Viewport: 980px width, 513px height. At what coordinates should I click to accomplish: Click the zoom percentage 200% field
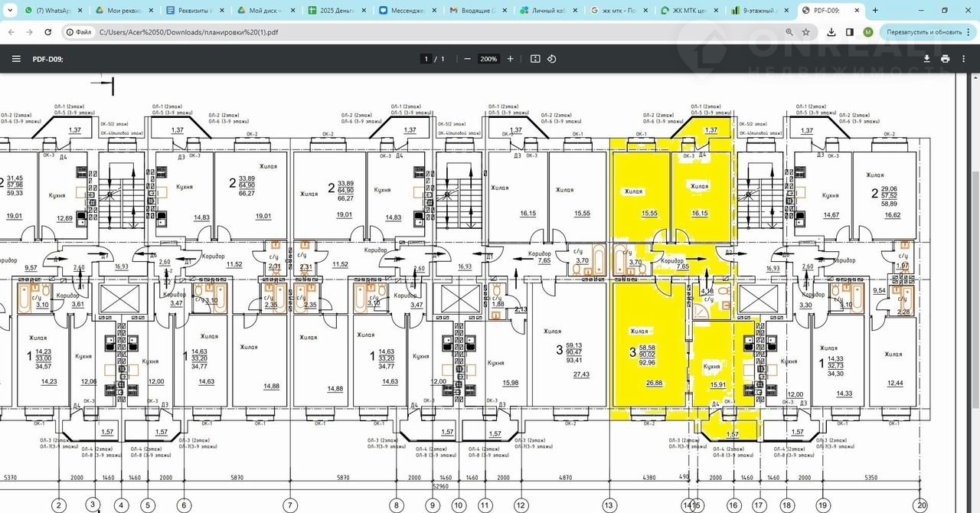pyautogui.click(x=488, y=59)
